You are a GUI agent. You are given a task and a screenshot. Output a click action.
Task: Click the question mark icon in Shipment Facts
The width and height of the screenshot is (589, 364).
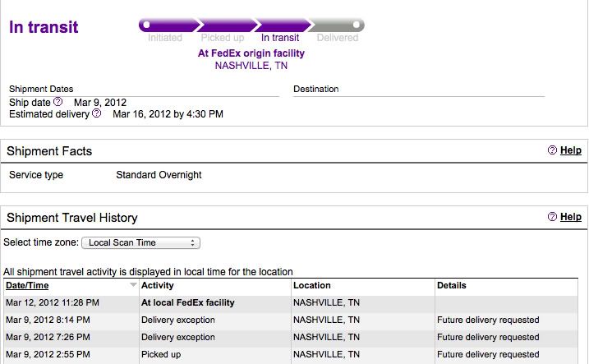552,150
